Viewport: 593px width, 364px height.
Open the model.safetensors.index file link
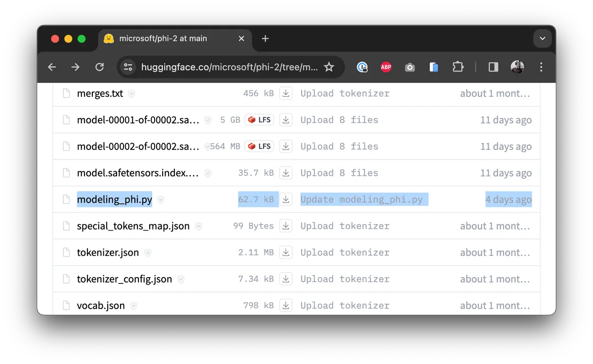click(x=138, y=173)
